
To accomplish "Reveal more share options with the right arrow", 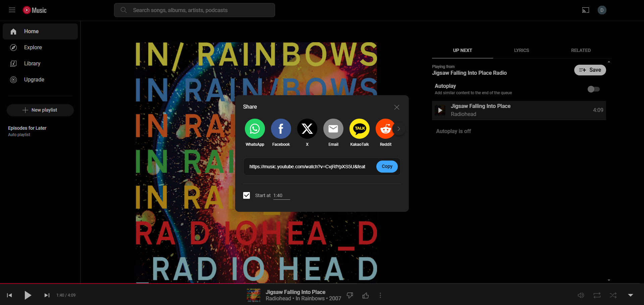I will tap(398, 128).
